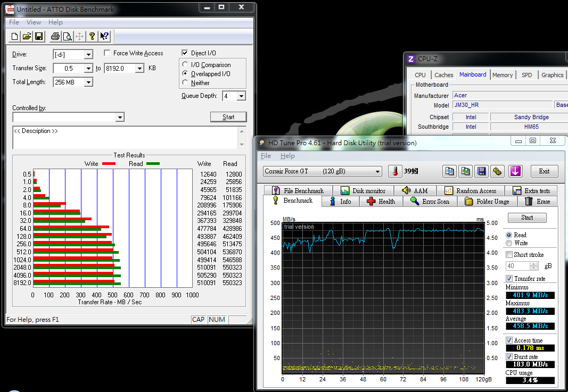
Task: Toggle the Transfer rate checkbox
Action: pos(509,278)
